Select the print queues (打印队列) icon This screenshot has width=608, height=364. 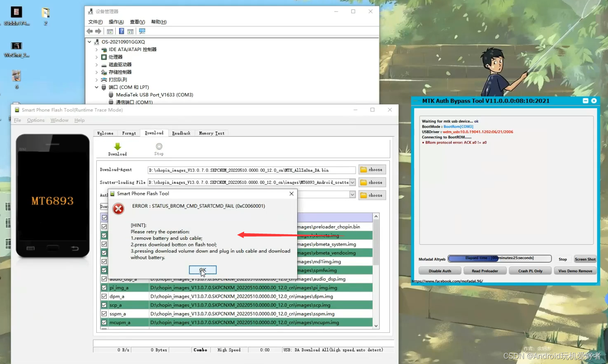click(104, 80)
